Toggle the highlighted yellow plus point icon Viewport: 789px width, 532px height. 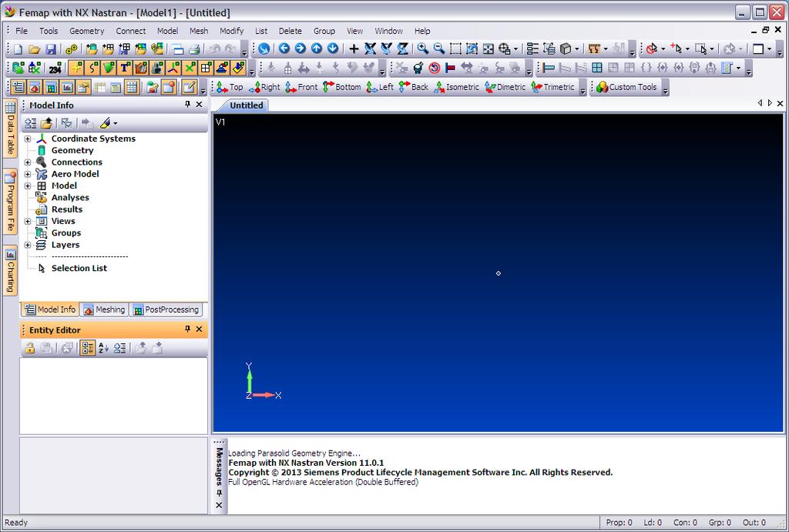click(76, 68)
